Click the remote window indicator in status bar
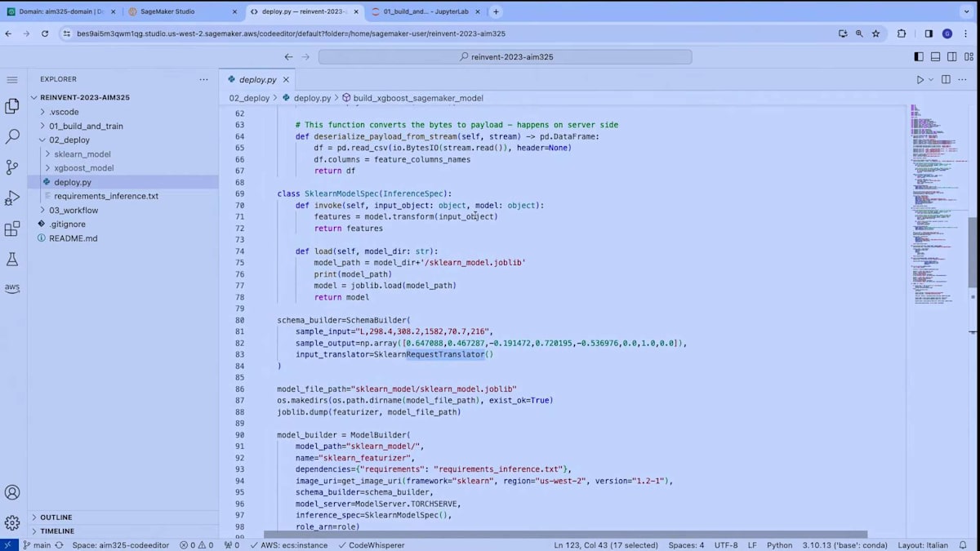Screen dimensions: 980x551 7,544
